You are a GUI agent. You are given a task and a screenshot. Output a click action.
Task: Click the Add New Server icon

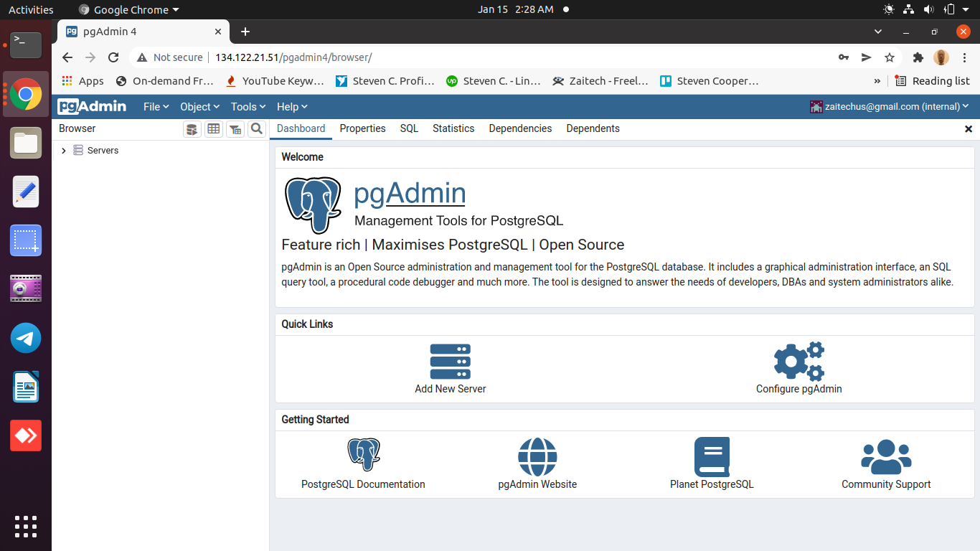click(x=451, y=362)
